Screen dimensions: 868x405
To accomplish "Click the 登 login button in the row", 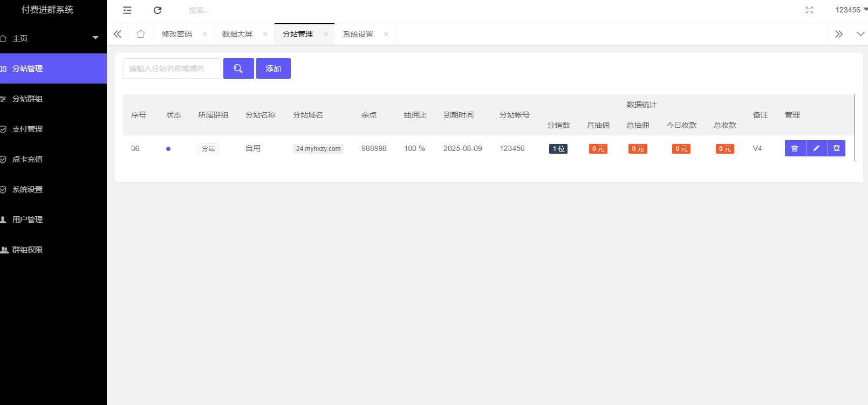I will pos(836,148).
